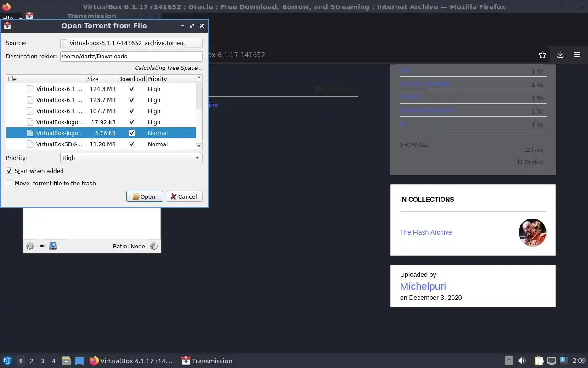Uncheck download for the 107.7 MB file
The image size is (588, 368).
click(132, 111)
